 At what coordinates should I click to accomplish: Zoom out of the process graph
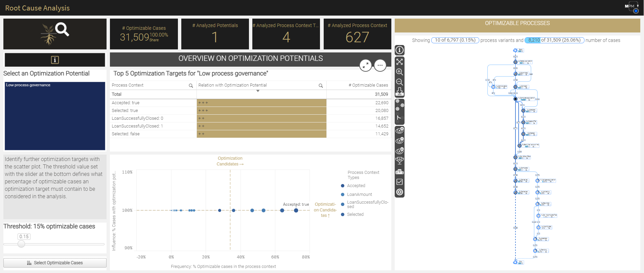coord(399,82)
